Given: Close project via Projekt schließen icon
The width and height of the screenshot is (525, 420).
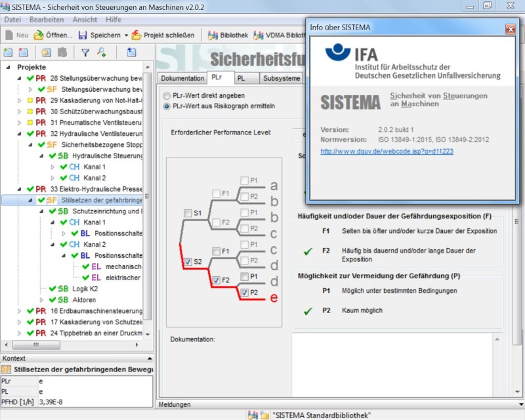Looking at the screenshot, I should (x=136, y=35).
